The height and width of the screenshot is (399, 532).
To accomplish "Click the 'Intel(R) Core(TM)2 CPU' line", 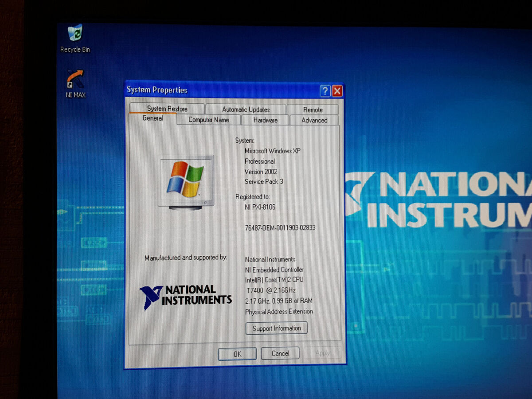I will pos(274,280).
